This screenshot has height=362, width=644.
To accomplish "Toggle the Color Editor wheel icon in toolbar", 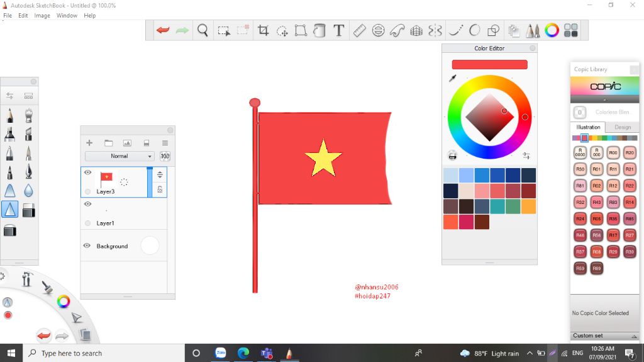I will point(552,30).
